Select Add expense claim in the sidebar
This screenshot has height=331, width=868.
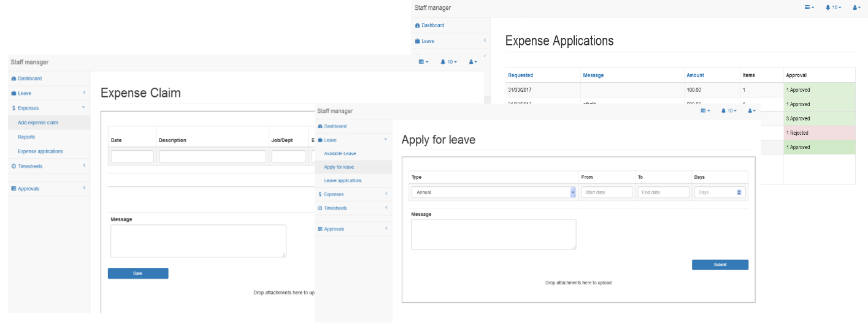click(x=38, y=123)
